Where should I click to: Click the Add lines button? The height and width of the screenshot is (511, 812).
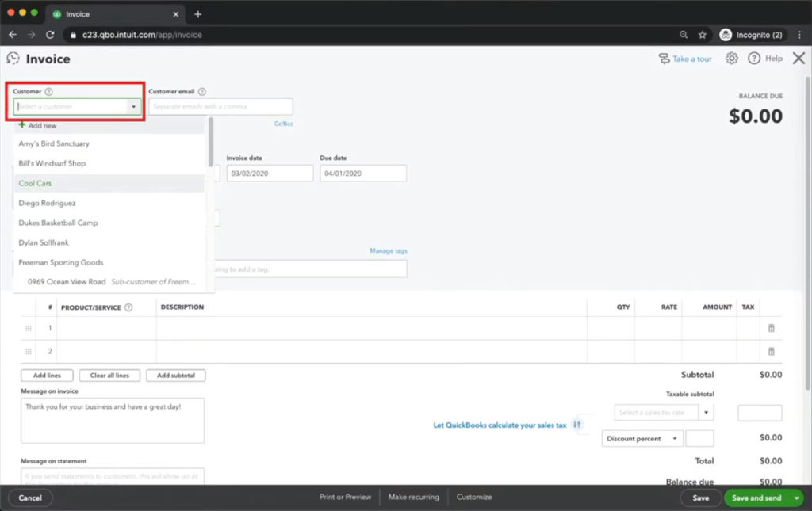[x=47, y=376]
